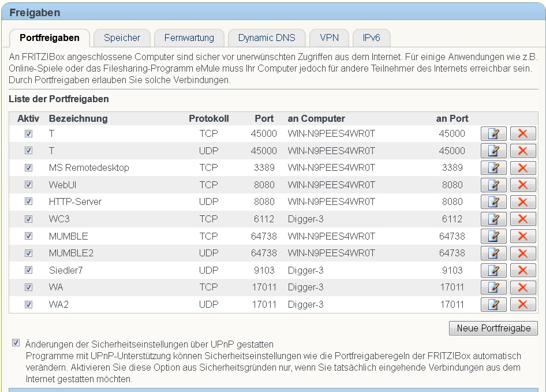Edit the WebUI port rule
Screen dimensions: 546x392
(x=493, y=185)
